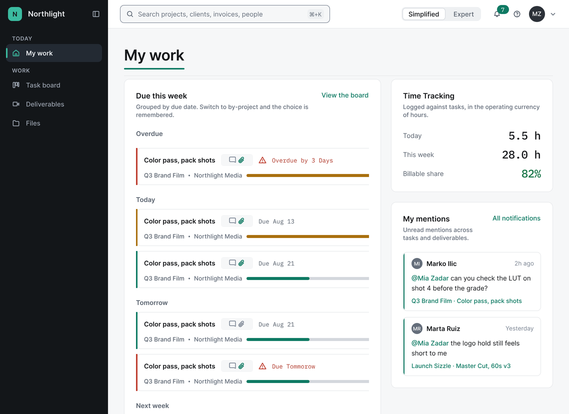The height and width of the screenshot is (414, 569).
Task: Open the Color pass task marked Overdue
Action: point(253,167)
